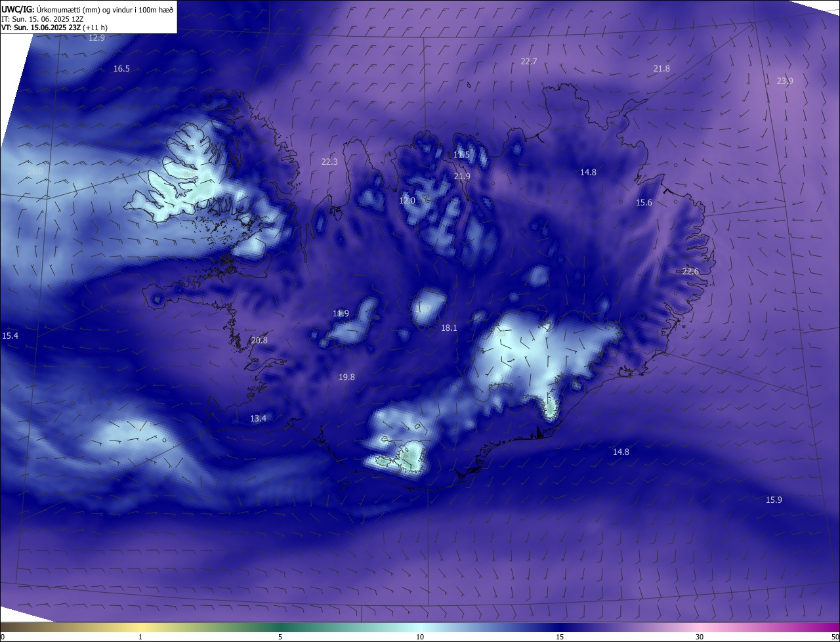The width and height of the screenshot is (840, 642).
Task: Select the 23.9 value label
Action: (x=785, y=81)
